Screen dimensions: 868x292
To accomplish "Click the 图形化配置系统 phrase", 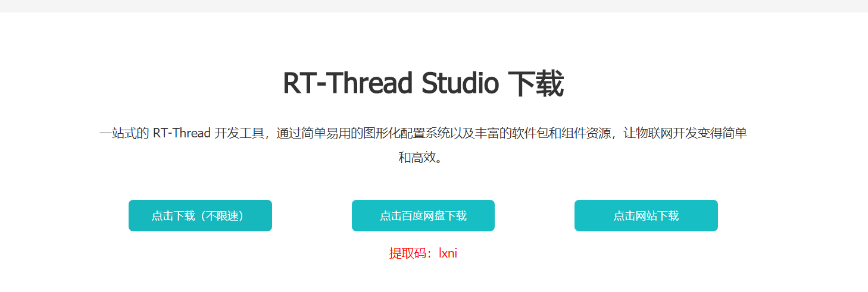I will click(407, 133).
